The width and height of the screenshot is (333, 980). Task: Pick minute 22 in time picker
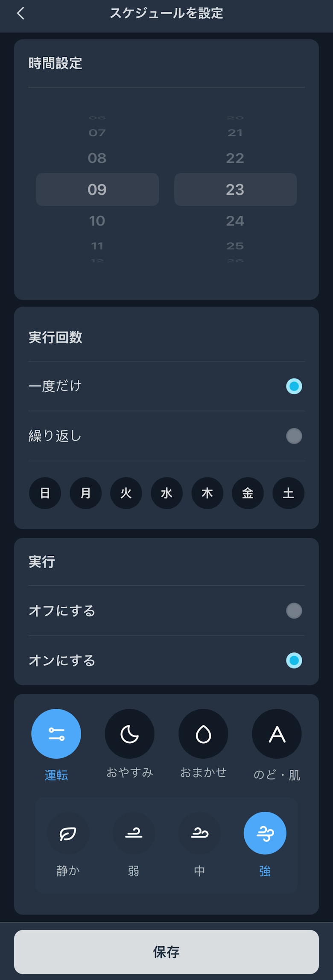pos(235,158)
